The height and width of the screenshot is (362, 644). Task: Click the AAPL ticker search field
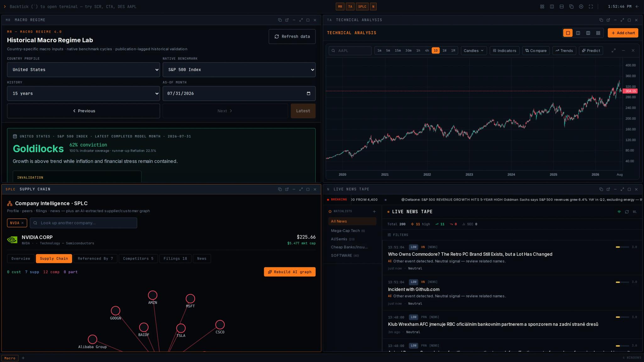coord(350,51)
